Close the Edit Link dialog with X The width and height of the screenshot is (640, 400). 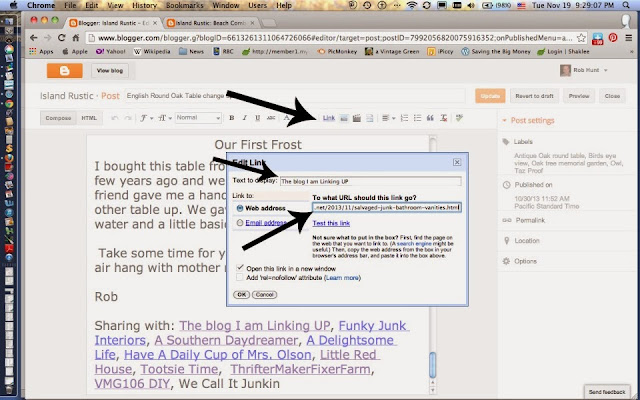point(457,162)
